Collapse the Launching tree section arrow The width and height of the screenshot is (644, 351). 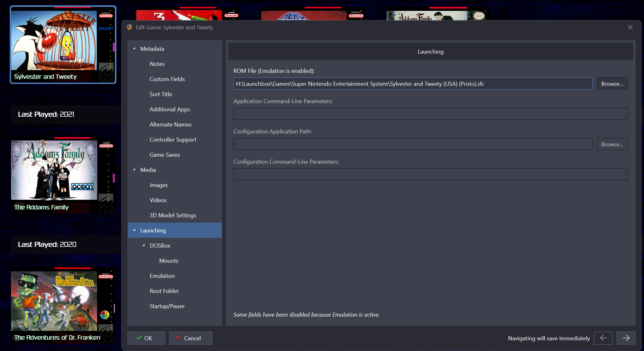tap(134, 230)
